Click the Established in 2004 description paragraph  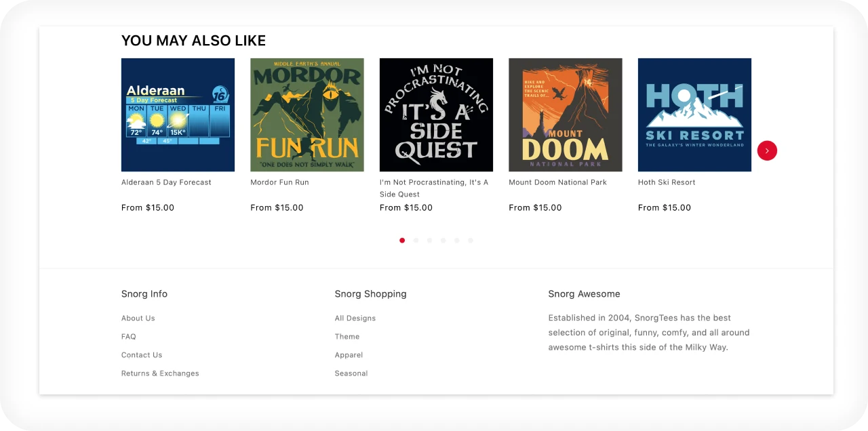(x=649, y=333)
